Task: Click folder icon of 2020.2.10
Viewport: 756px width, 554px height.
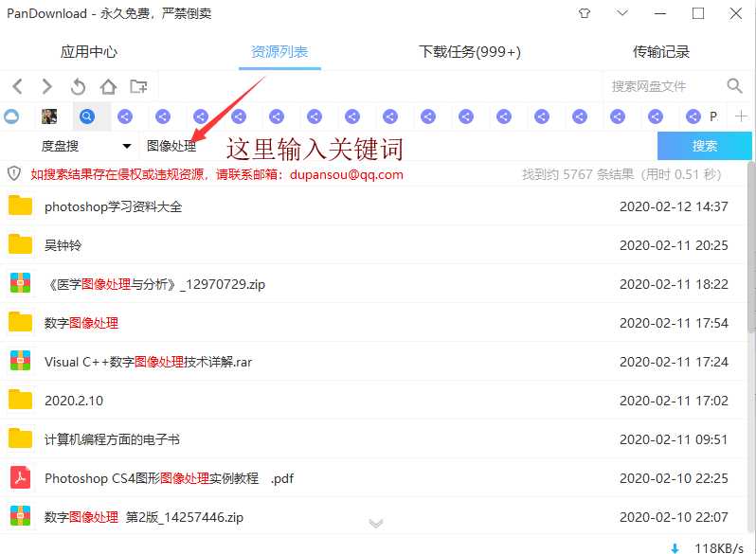Action: click(x=20, y=400)
